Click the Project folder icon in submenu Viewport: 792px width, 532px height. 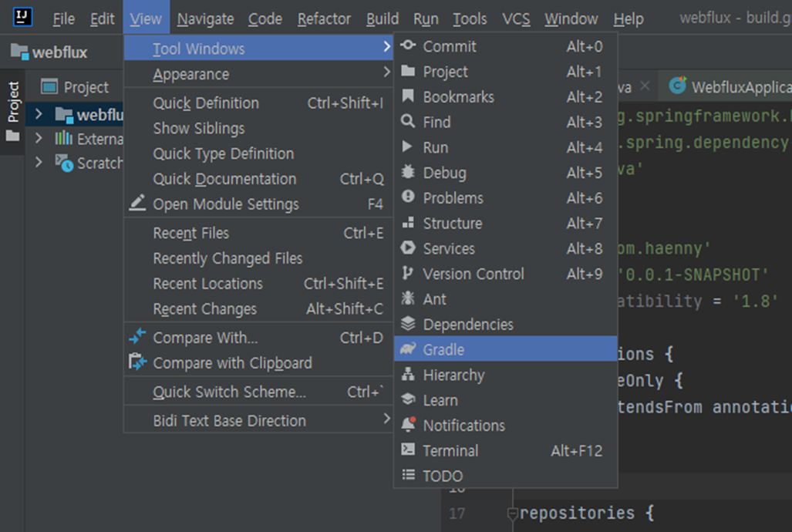click(x=408, y=71)
